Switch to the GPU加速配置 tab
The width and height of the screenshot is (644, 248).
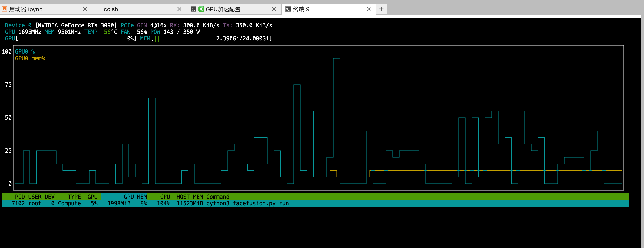point(223,9)
